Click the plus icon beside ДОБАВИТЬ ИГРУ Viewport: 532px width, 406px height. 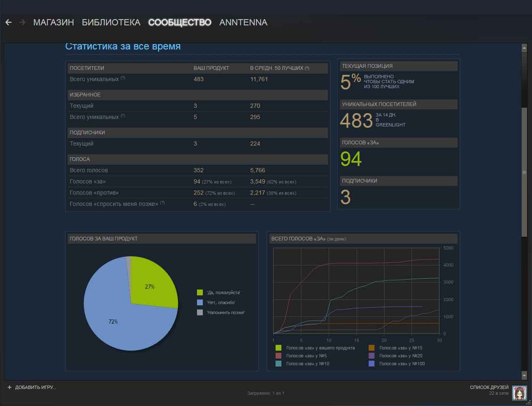click(10, 387)
